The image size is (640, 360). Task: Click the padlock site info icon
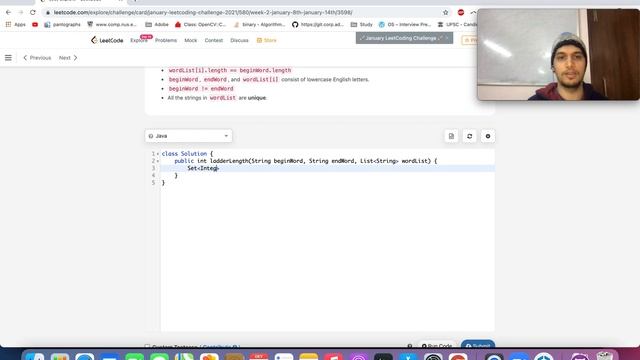pyautogui.click(x=48, y=13)
